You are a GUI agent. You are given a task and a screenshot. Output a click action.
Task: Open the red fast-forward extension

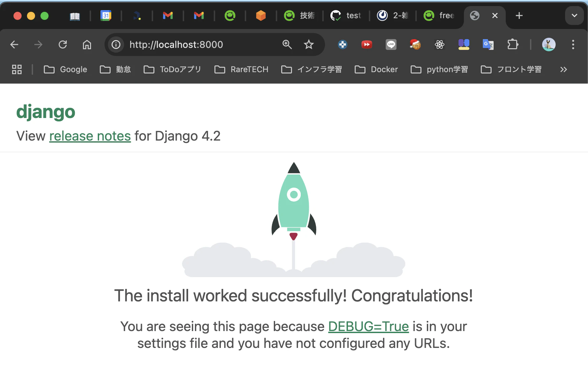tap(367, 45)
